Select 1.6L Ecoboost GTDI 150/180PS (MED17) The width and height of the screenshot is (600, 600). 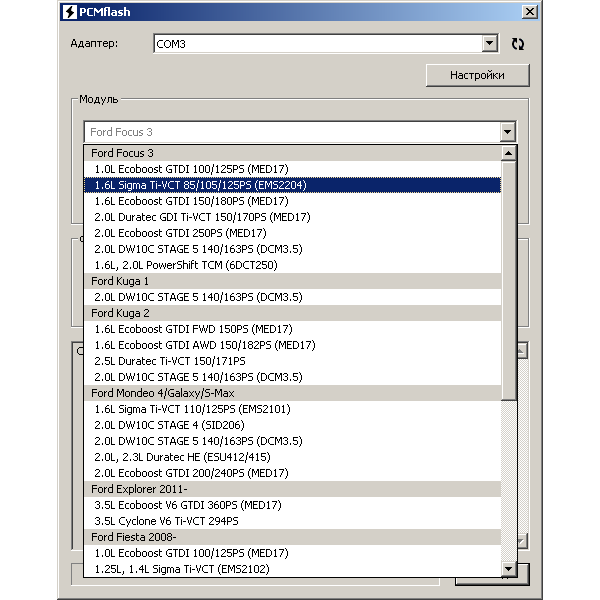point(292,201)
